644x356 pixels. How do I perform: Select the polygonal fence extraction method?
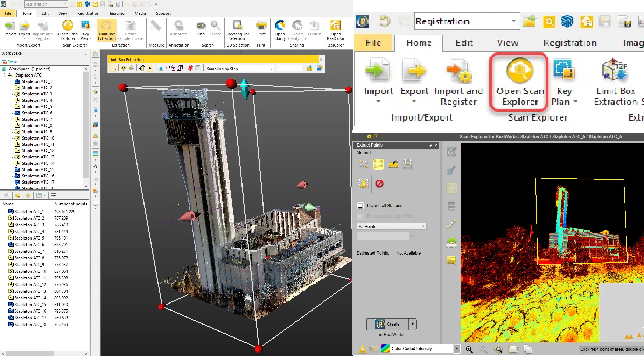point(378,164)
